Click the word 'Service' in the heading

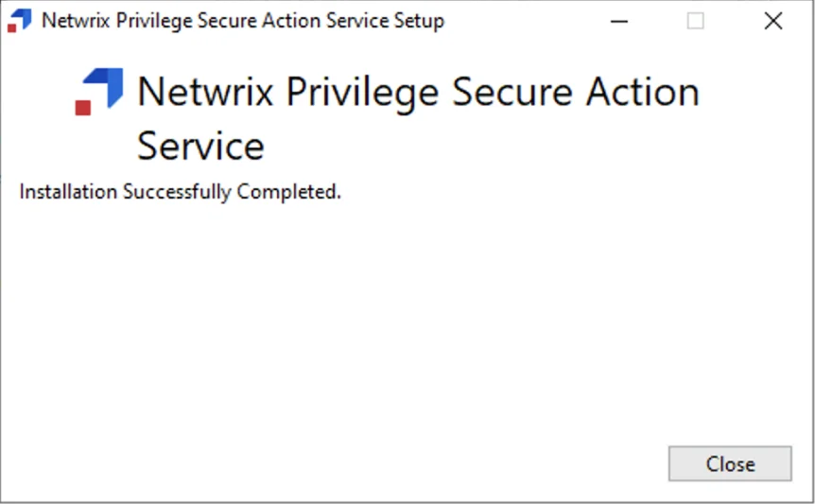tap(200, 146)
